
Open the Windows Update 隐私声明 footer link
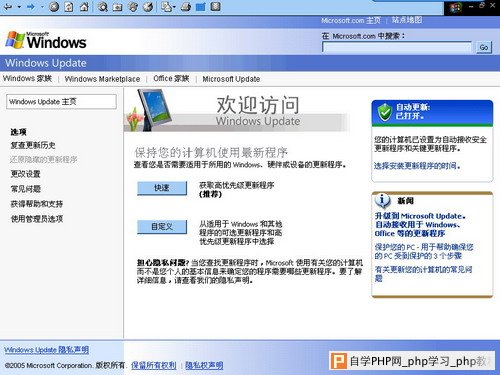tap(47, 350)
